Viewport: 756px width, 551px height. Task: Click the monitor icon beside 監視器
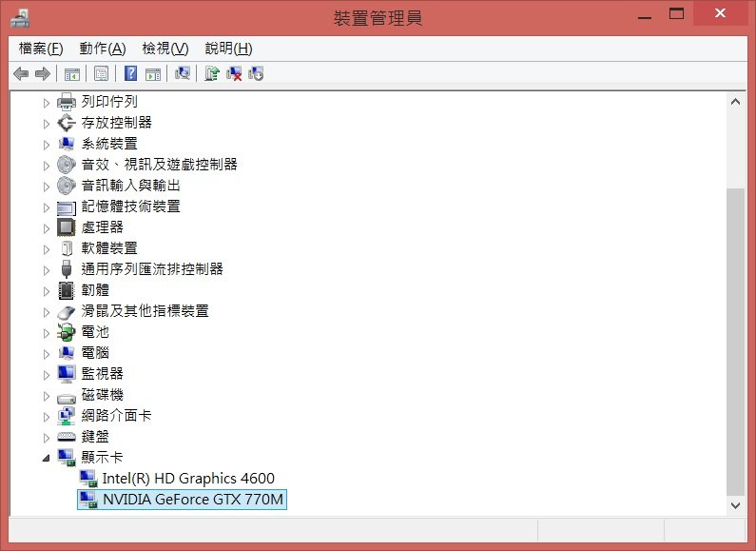67,374
